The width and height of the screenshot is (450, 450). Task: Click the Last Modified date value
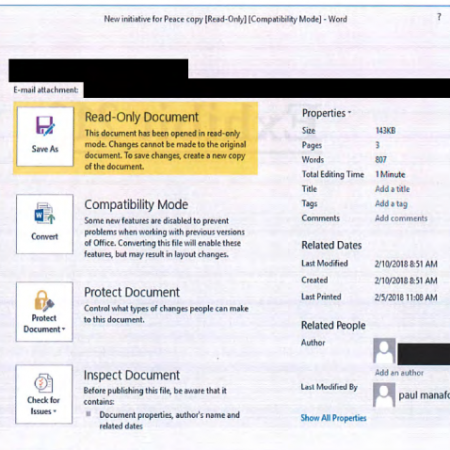pos(406,264)
